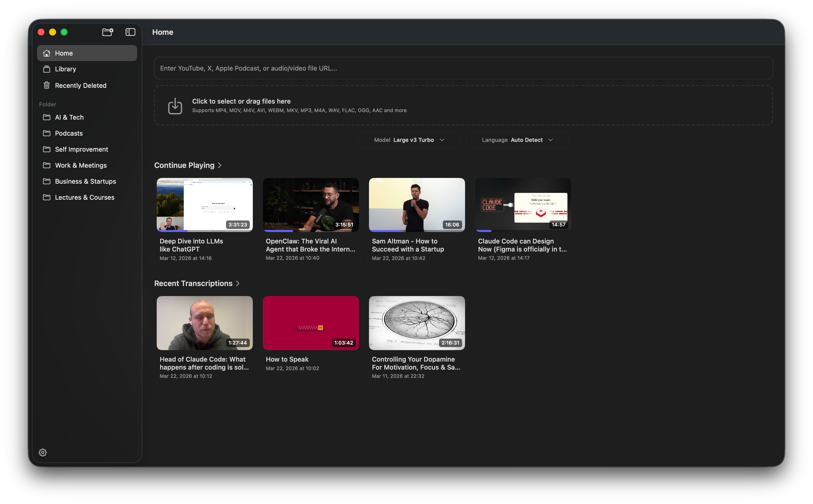Viewport: 813px width, 504px height.
Task: Open the How to Speak thumbnail
Action: [311, 323]
